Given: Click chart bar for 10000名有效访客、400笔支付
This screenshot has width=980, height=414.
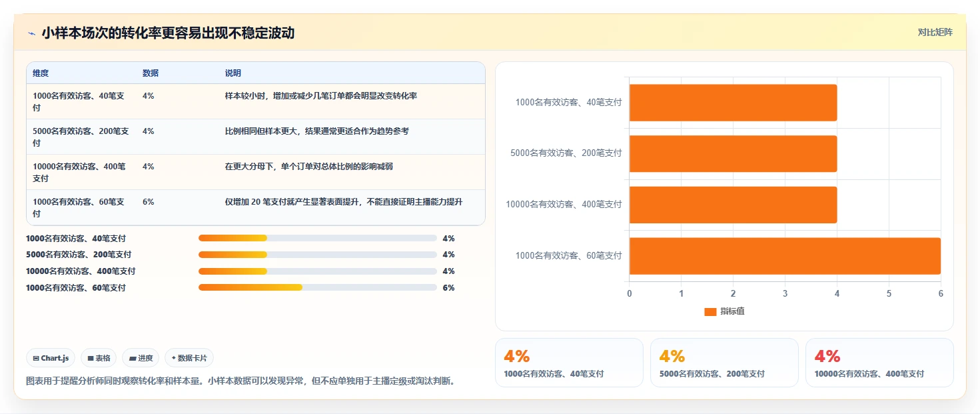Looking at the screenshot, I should 733,205.
